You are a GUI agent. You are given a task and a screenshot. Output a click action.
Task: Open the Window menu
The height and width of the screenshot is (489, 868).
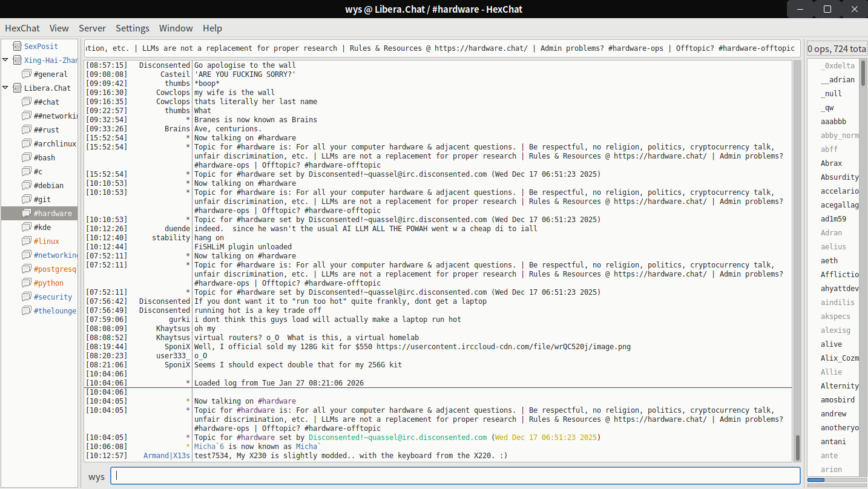coord(176,28)
